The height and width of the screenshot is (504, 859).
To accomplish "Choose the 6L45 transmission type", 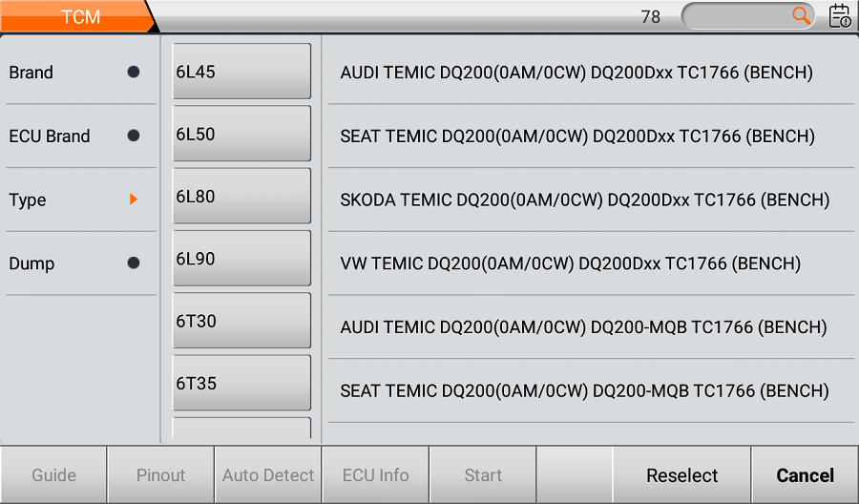I will [241, 72].
